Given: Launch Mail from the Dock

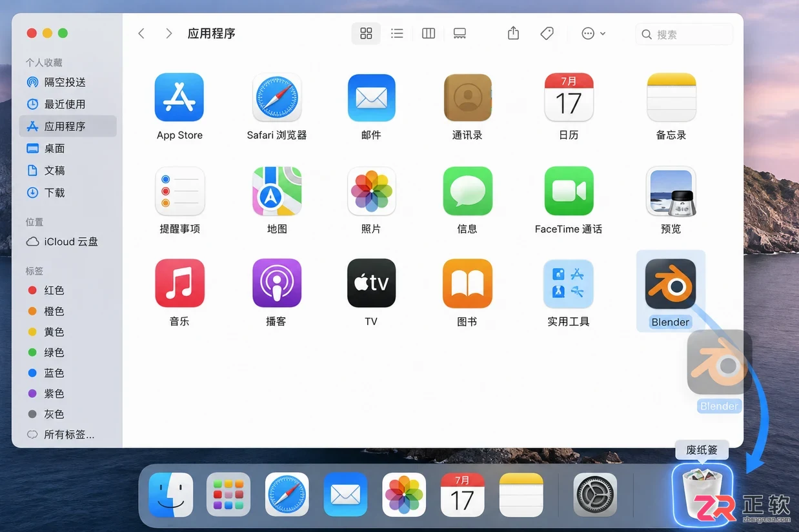Looking at the screenshot, I should 345,495.
